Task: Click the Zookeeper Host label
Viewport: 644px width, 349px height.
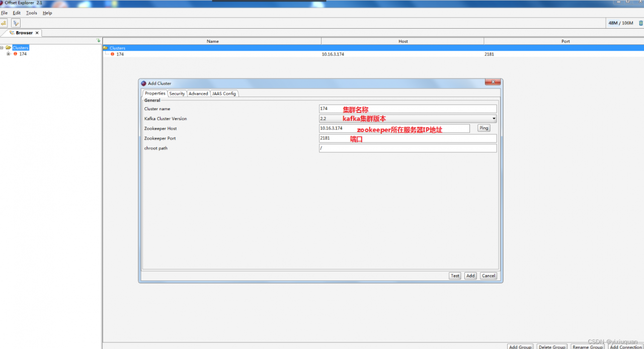Action: [x=160, y=129]
